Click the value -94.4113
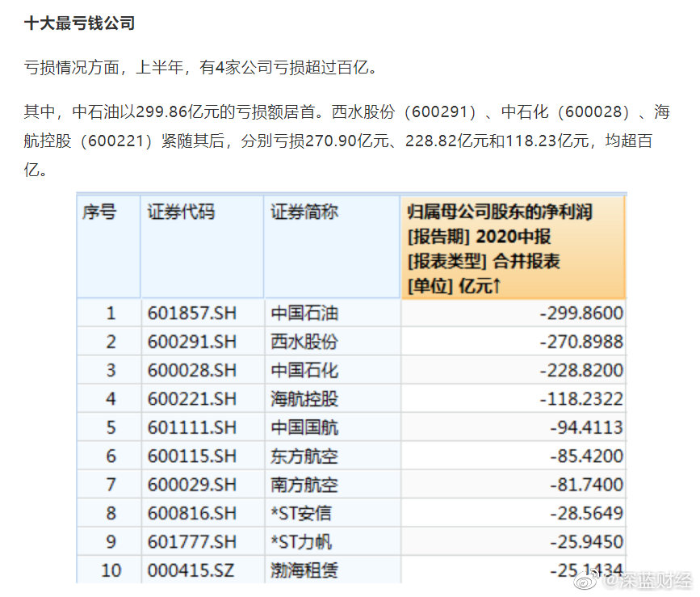The height and width of the screenshot is (597, 700). coord(587,428)
